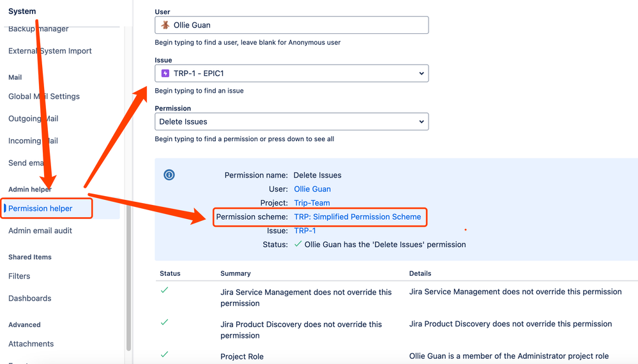Open External System Import in sidebar

50,51
